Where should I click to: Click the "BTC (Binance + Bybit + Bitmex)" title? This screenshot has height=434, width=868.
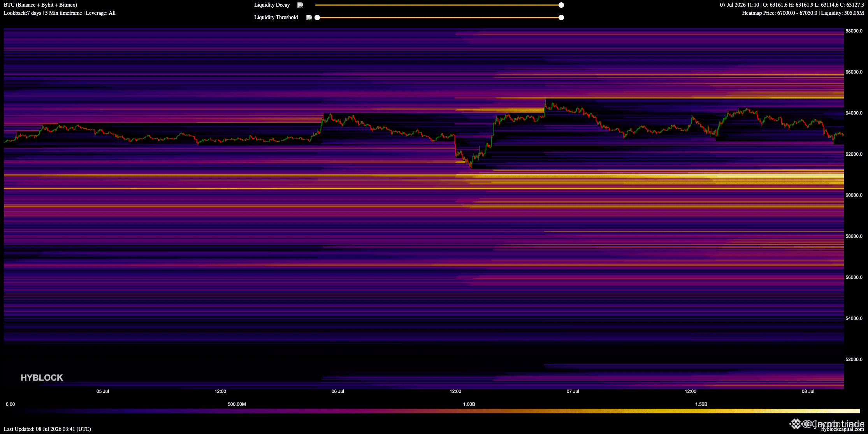(x=40, y=5)
